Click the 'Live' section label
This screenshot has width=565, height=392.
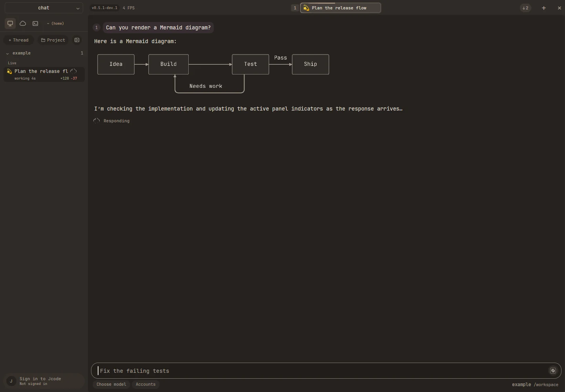point(12,63)
